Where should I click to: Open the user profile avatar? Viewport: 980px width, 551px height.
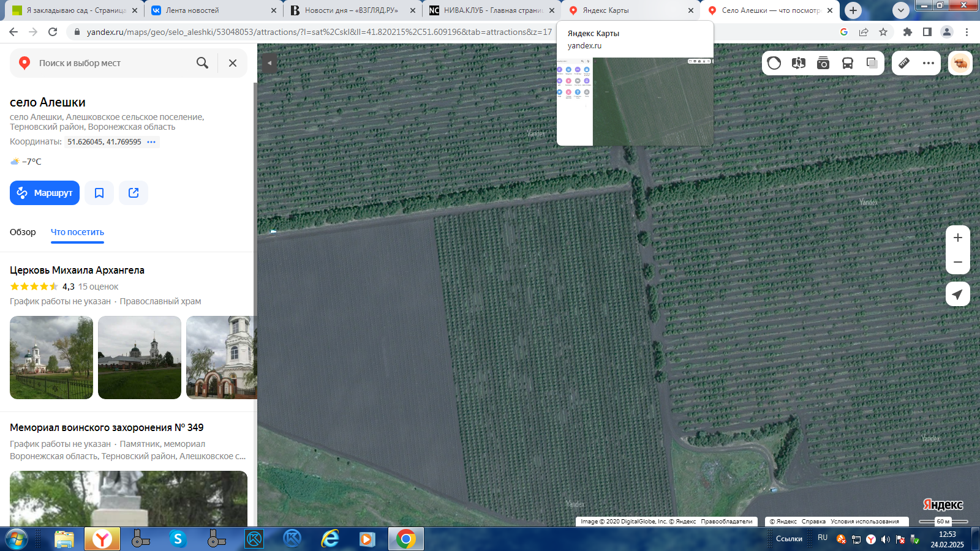point(960,63)
